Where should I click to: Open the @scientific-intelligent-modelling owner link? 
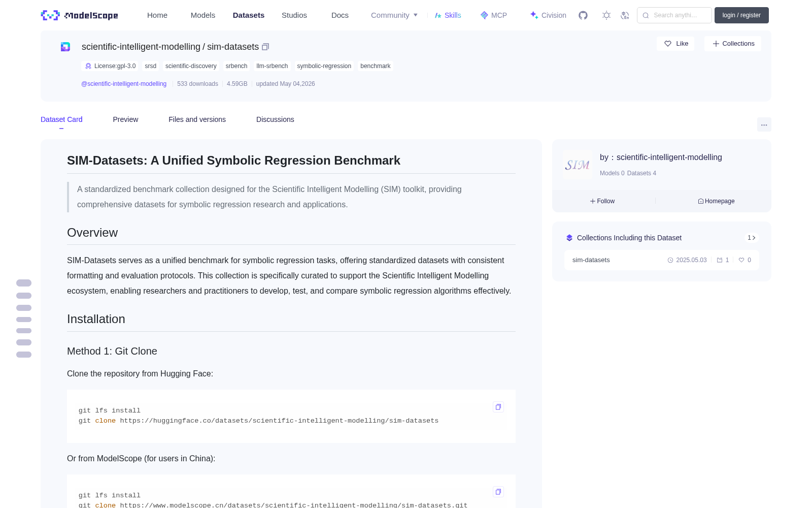tap(124, 84)
